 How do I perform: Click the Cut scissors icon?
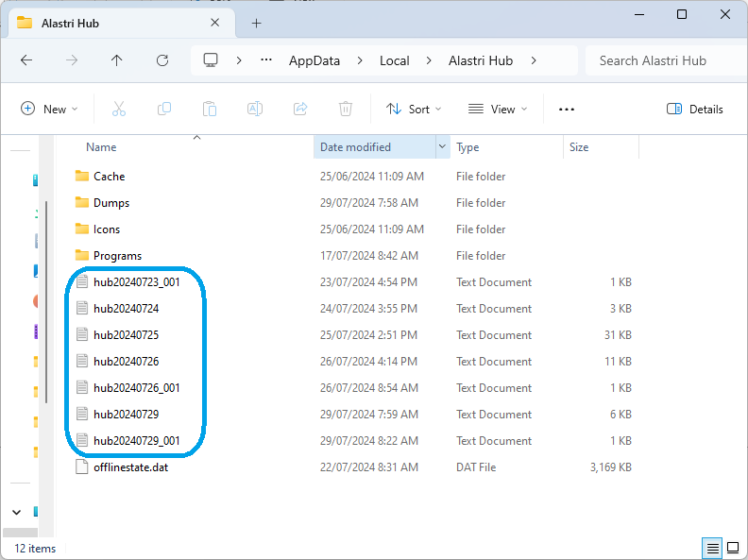tap(119, 109)
